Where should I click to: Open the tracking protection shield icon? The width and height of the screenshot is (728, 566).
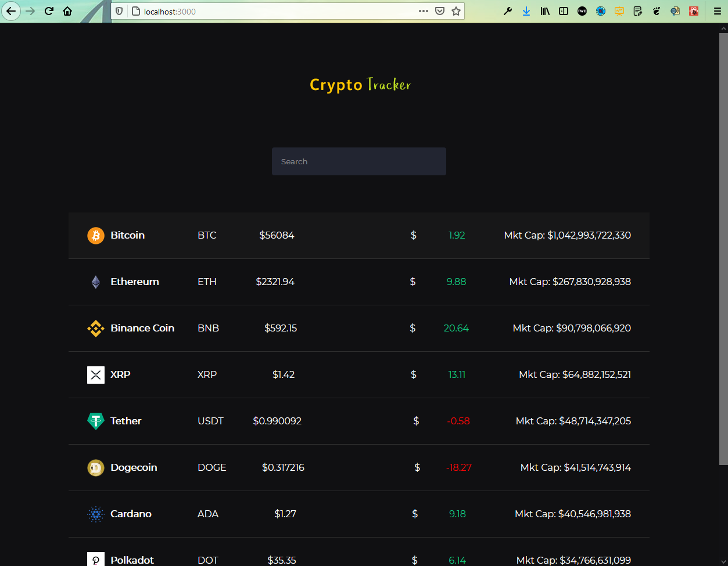(x=120, y=11)
